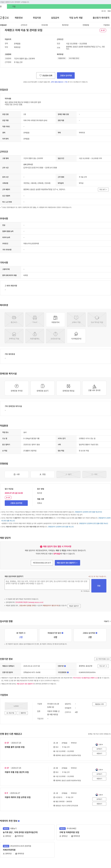Expand 지도 보기 dropdown next to 근무 예정지
This screenshot has height=868, width=111.
click(x=103, y=189)
